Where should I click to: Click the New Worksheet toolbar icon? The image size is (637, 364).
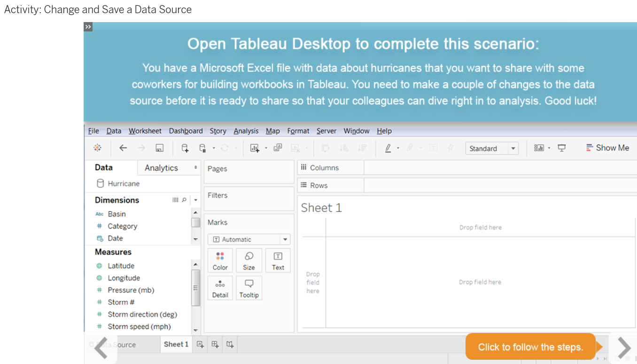click(x=255, y=148)
